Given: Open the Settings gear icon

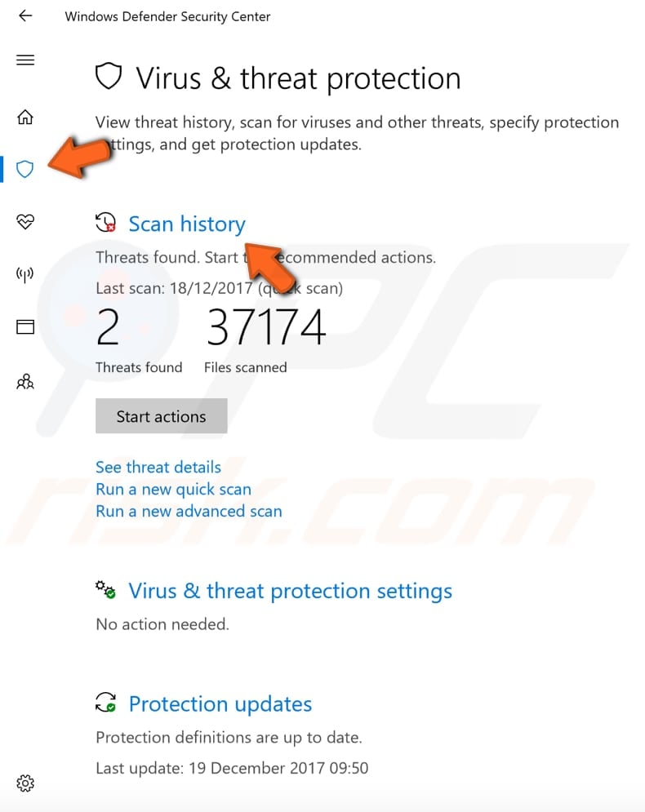Looking at the screenshot, I should (x=24, y=783).
